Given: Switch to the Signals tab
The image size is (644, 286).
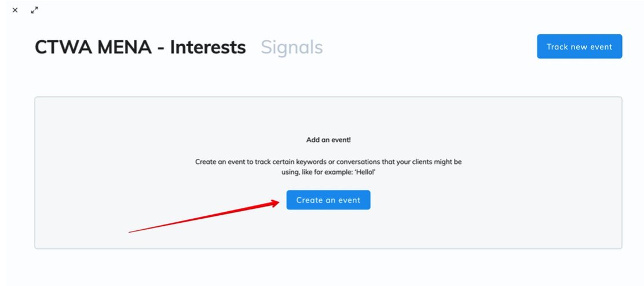Looking at the screenshot, I should pos(292,47).
